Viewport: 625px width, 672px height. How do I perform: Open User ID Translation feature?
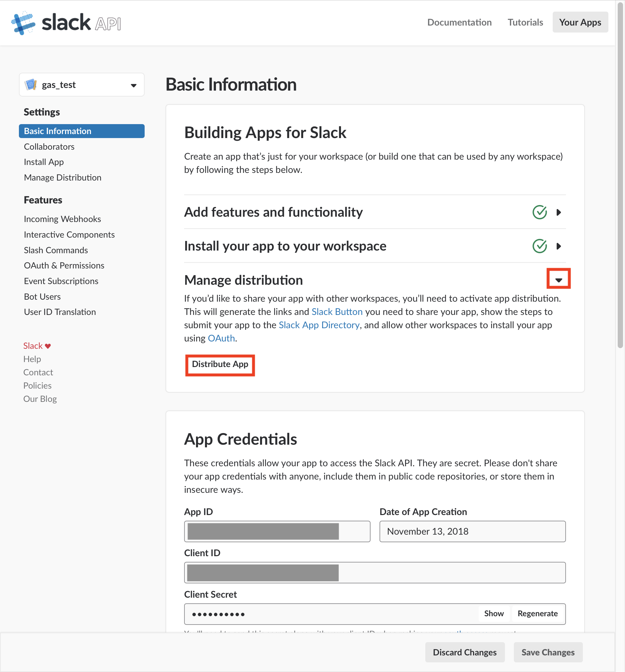60,312
